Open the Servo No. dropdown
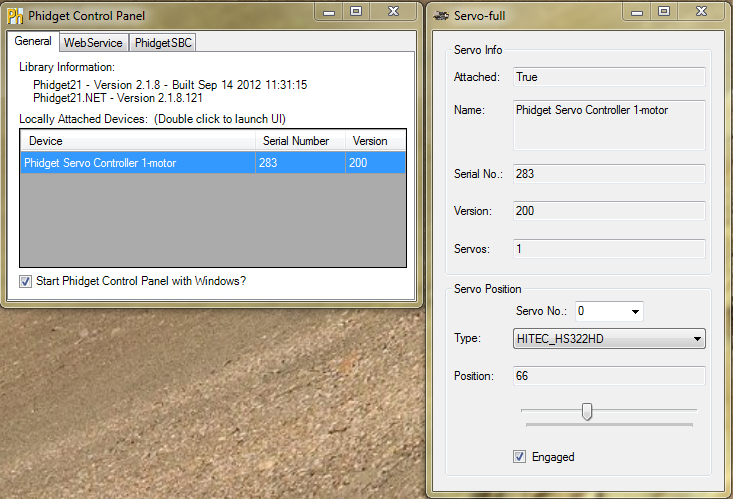Screen dimensions: 733x499 click(x=609, y=311)
